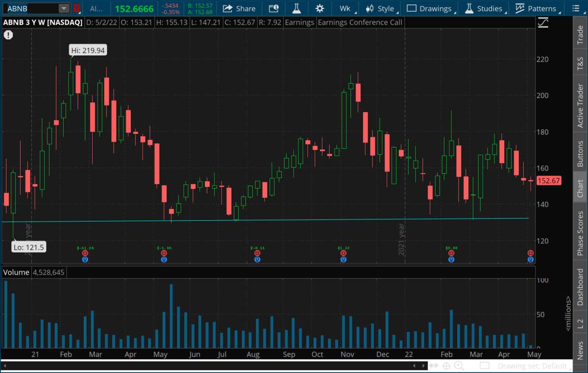Select the Chart side tab
Viewport: 588px width, 373px height.
(580, 188)
